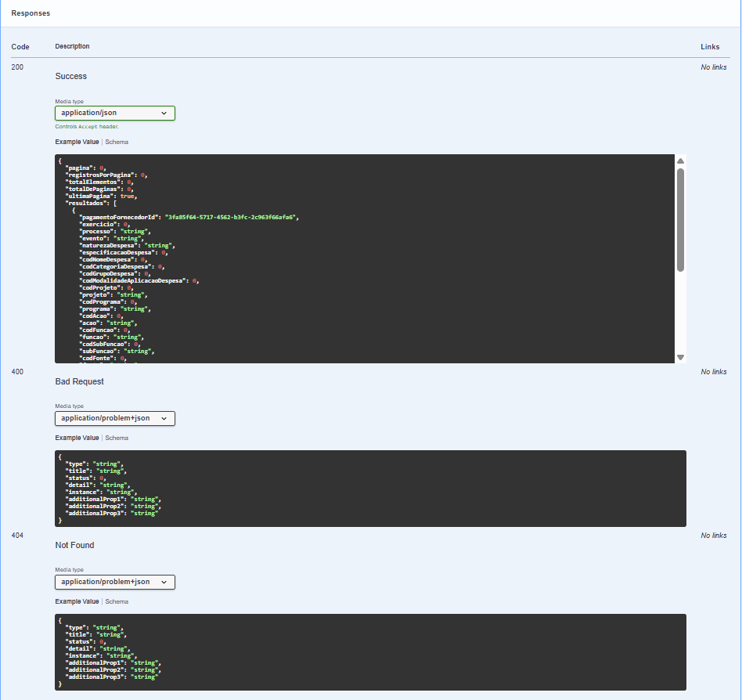Screen dimensions: 742x700
Task: Open the media type dropdown for 404 Not Found
Action: click(115, 582)
